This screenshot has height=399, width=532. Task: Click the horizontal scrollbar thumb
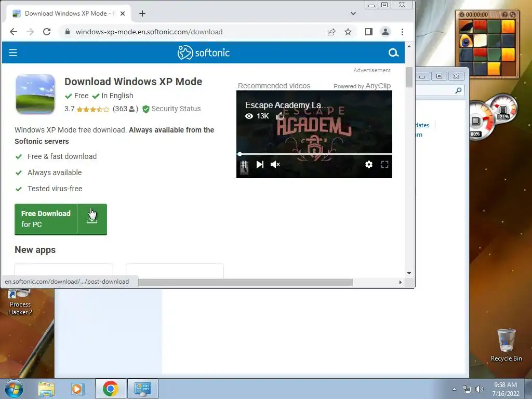pyautogui.click(x=245, y=282)
